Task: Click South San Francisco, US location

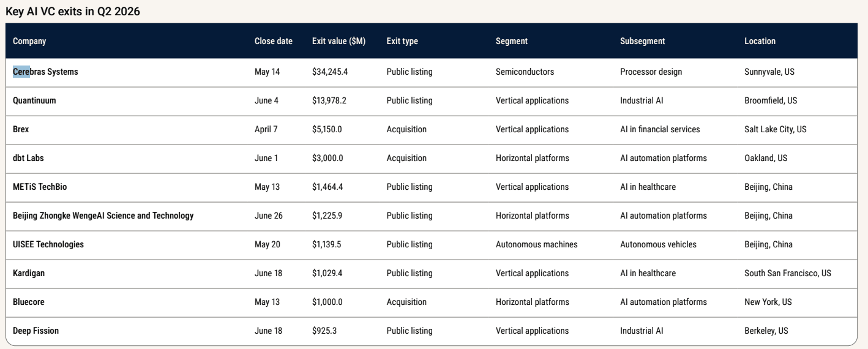Action: pos(788,273)
